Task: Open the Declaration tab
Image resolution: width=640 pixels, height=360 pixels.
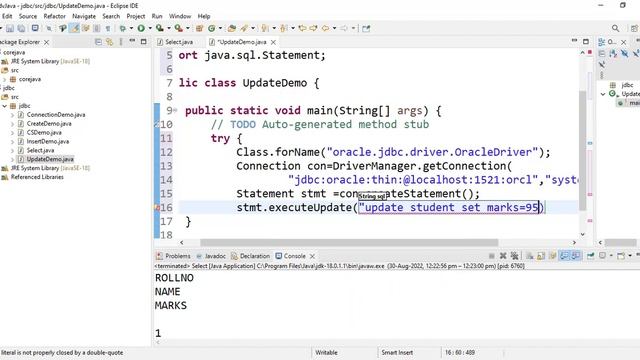Action: click(x=251, y=256)
